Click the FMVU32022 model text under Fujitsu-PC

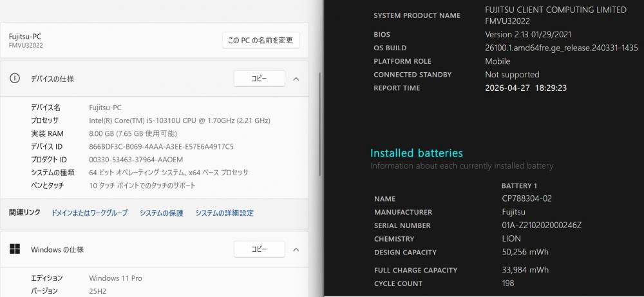pos(26,46)
